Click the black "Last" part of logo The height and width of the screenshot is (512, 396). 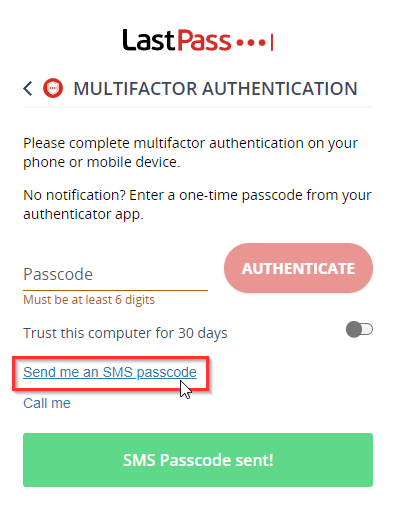pos(149,40)
